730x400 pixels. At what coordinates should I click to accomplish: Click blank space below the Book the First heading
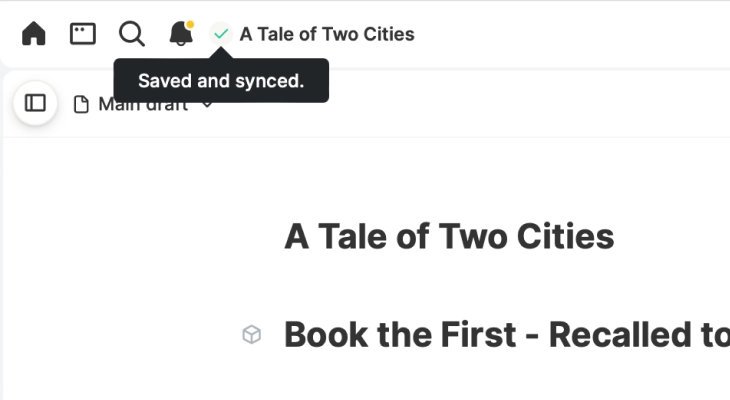click(x=507, y=377)
